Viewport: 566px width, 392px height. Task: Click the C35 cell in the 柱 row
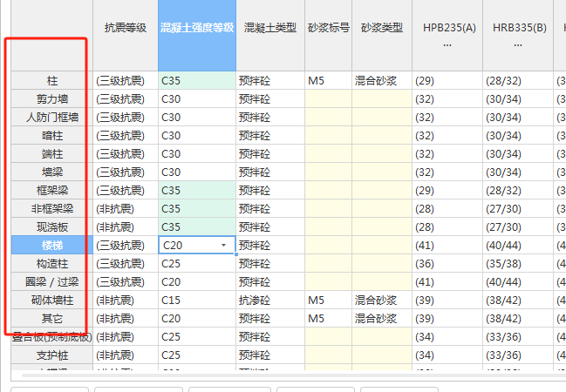click(197, 80)
